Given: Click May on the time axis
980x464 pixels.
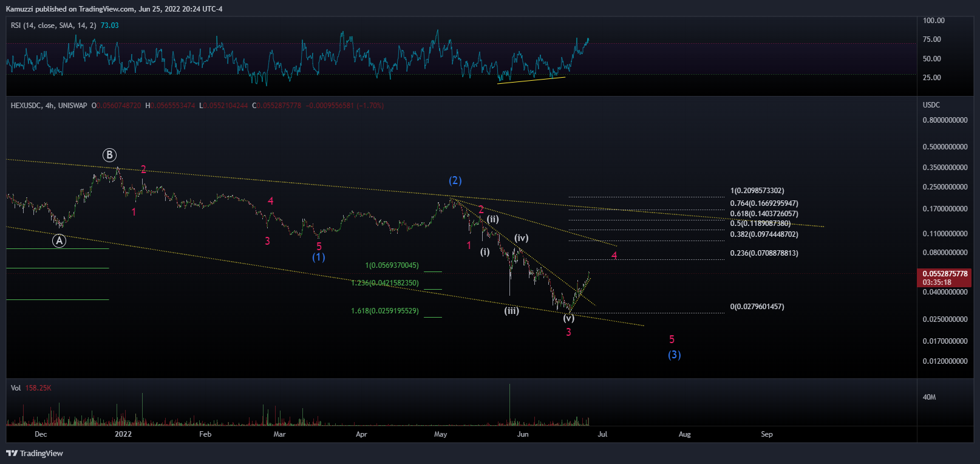Looking at the screenshot, I should click(x=441, y=434).
